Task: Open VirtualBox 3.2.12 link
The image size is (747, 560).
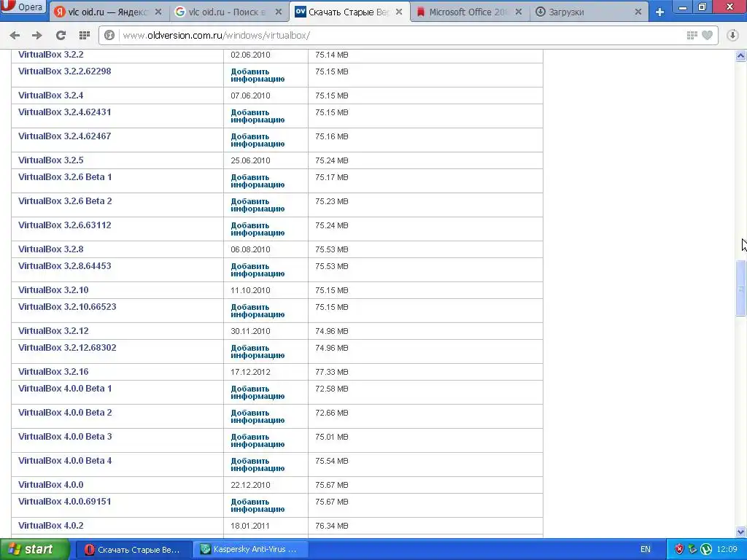Action: click(x=53, y=331)
